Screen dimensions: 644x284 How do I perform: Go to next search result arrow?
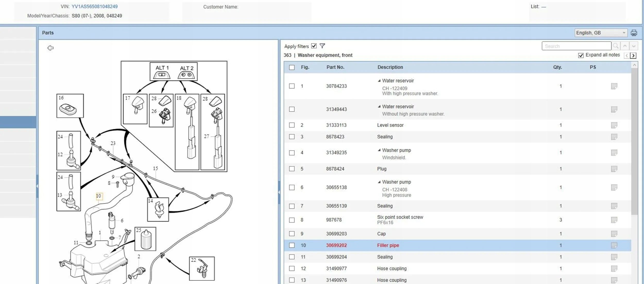click(634, 46)
